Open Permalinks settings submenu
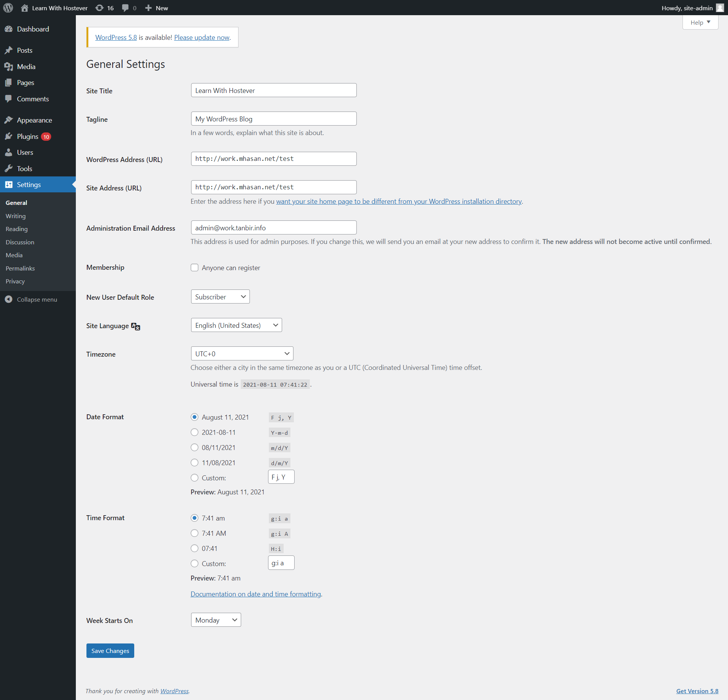 20,268
